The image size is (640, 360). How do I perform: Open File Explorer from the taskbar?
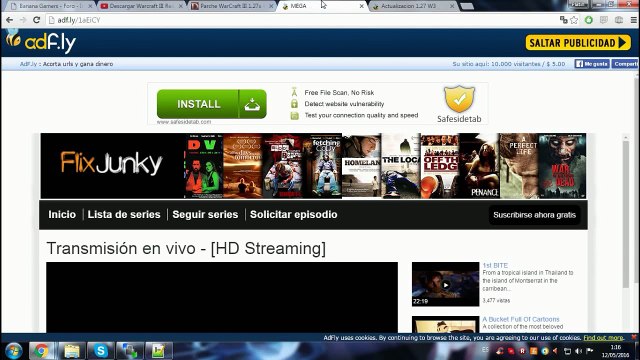click(71, 351)
